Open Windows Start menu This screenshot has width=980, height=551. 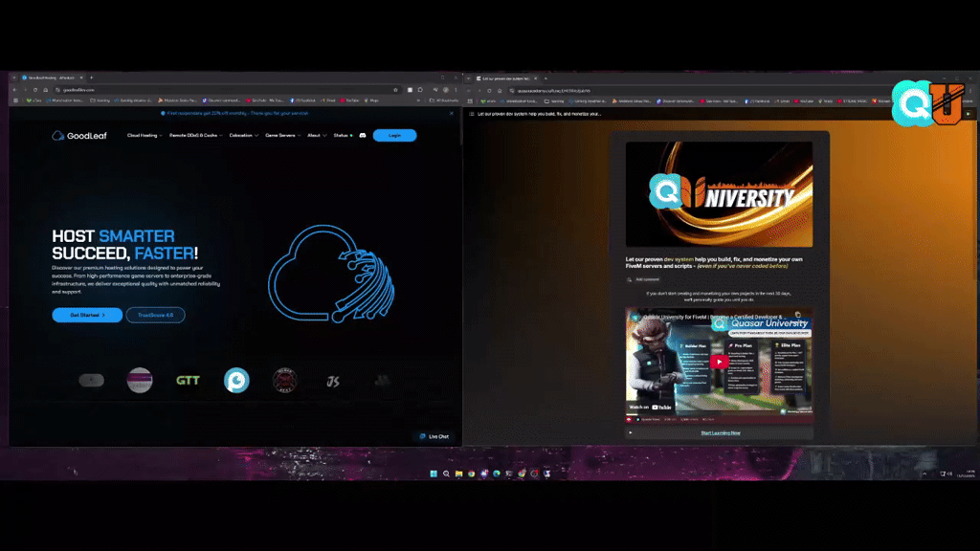434,474
